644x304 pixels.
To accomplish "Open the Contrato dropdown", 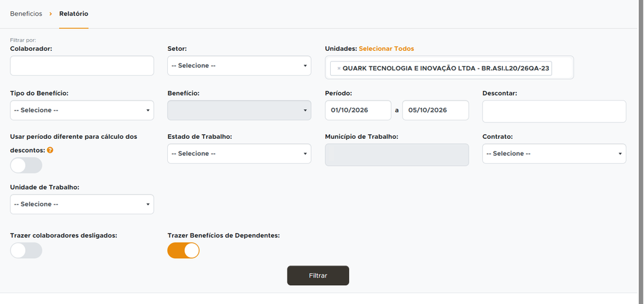I will pyautogui.click(x=554, y=153).
